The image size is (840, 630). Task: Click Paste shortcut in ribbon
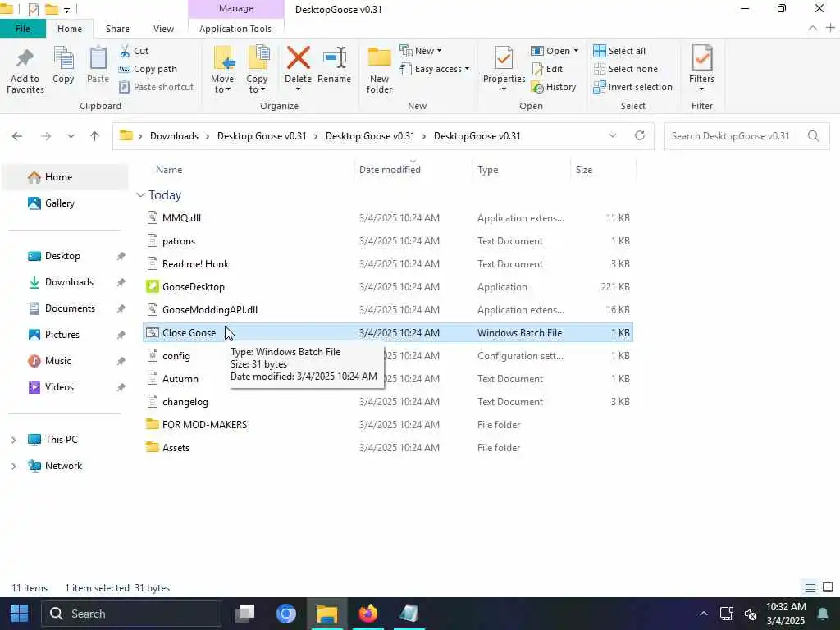pos(156,87)
